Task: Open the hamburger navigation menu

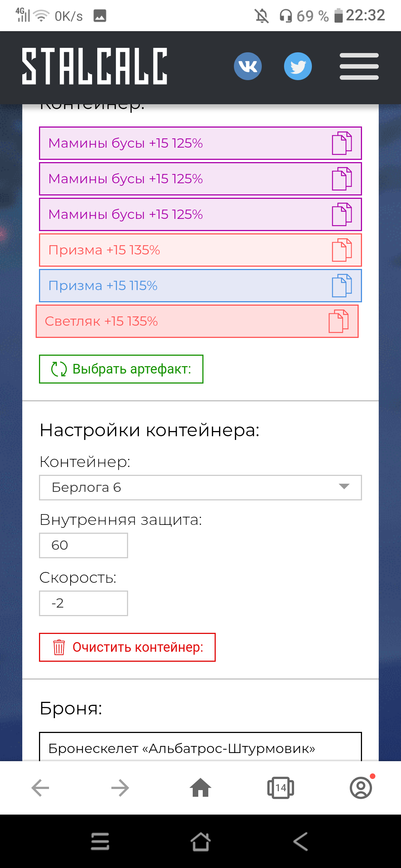Action: click(x=359, y=66)
